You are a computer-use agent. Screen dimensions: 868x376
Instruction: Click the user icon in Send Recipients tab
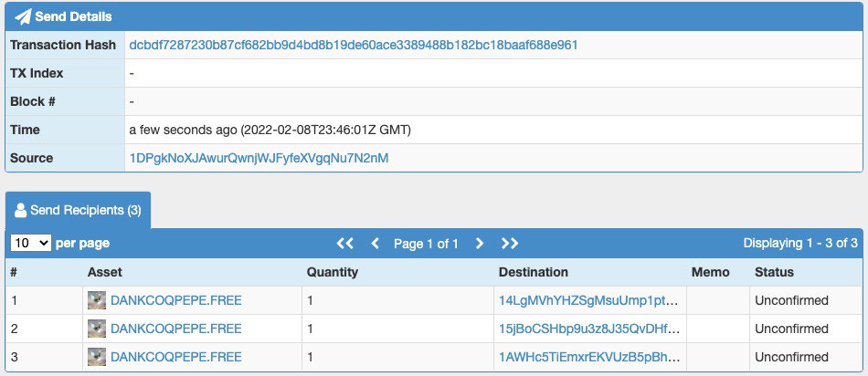20,210
